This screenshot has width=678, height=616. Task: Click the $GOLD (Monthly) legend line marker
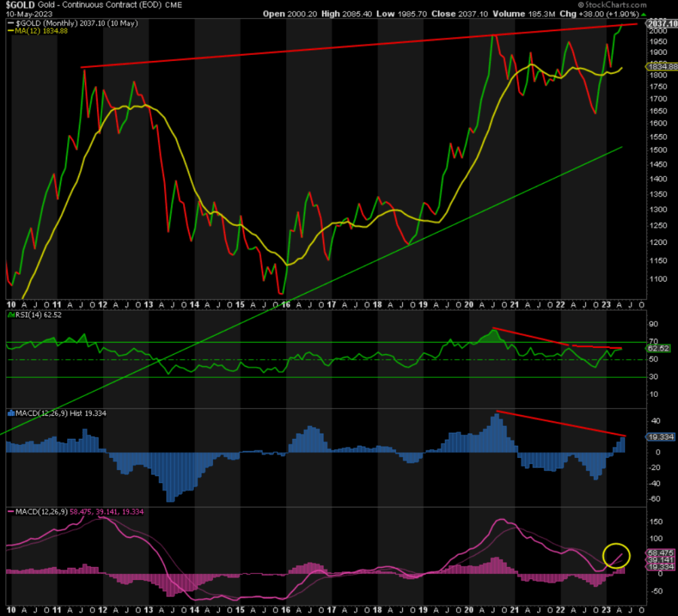(x=10, y=22)
